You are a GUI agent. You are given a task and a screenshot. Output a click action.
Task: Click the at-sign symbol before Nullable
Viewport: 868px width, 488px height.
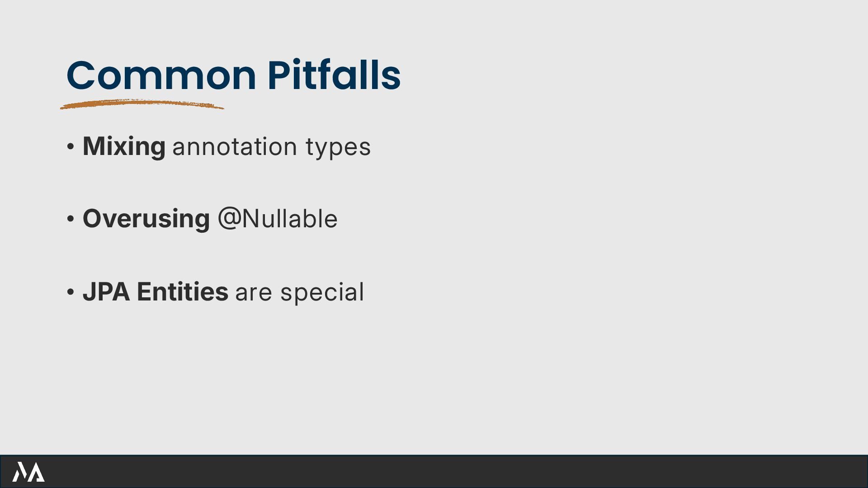229,219
